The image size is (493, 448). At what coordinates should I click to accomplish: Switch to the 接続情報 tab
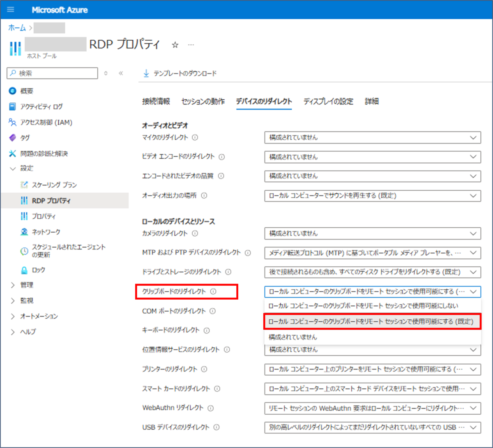(x=156, y=102)
